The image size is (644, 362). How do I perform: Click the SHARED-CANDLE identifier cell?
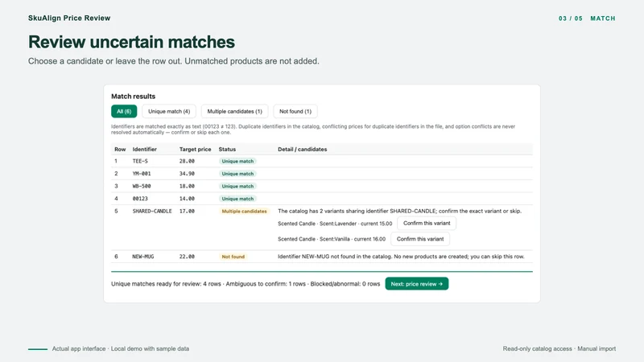pos(152,211)
